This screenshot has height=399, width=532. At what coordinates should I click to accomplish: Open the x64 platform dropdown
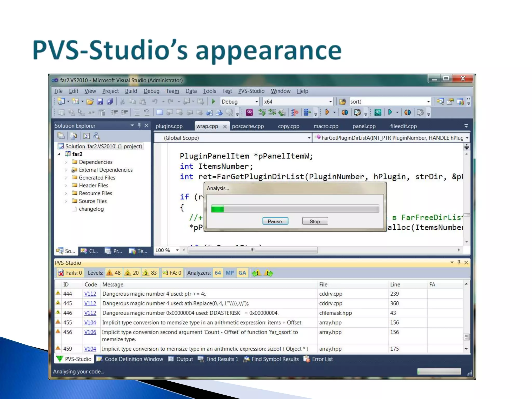(330, 102)
